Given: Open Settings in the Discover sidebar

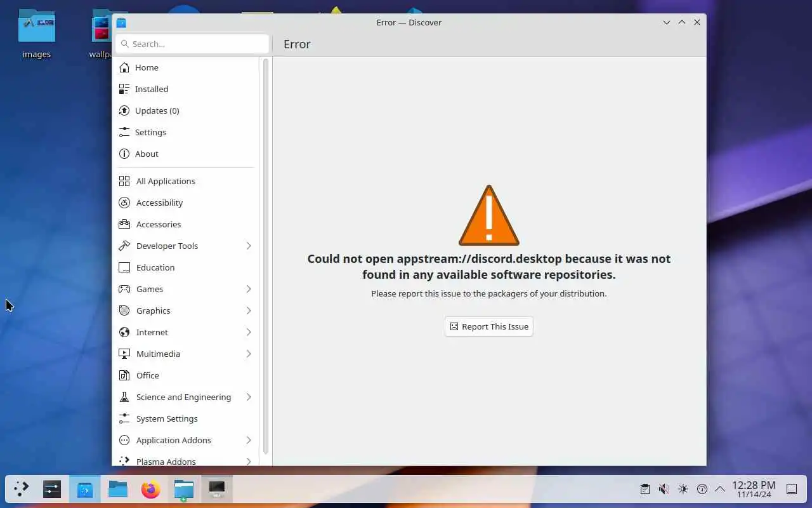Looking at the screenshot, I should click(x=186, y=132).
